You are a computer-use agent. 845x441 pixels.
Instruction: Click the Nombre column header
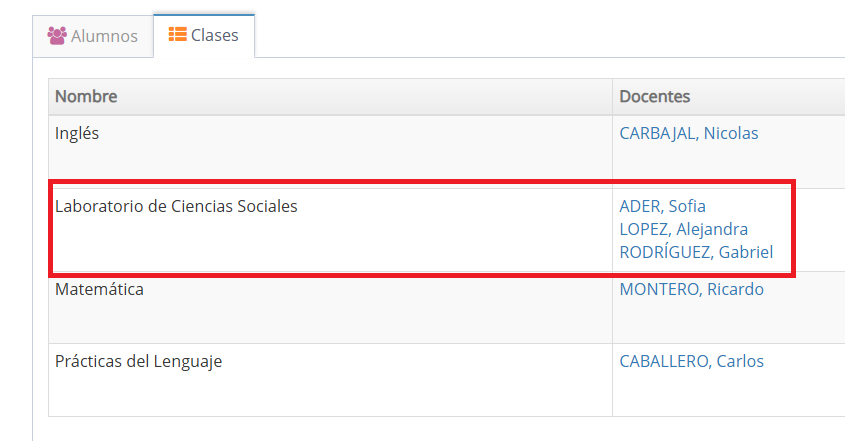86,97
